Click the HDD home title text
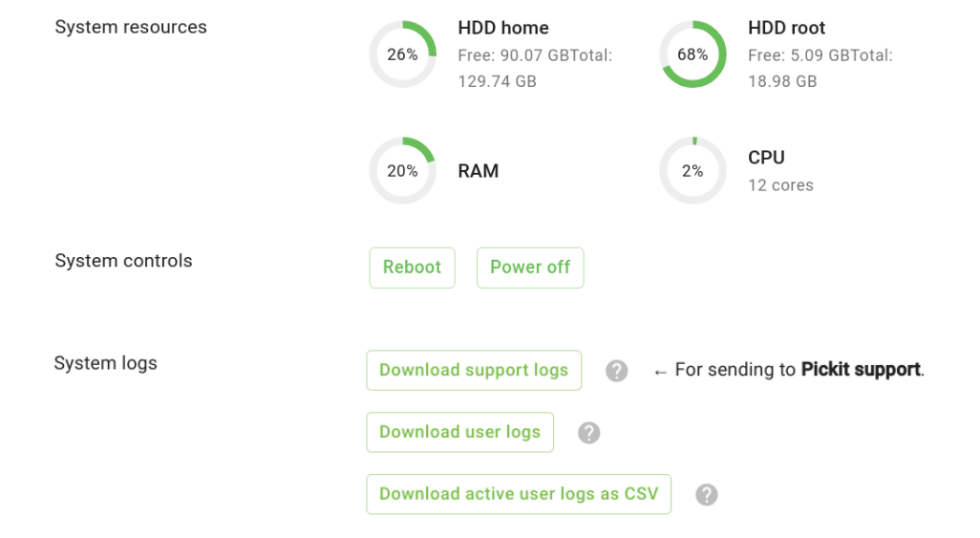980x538 pixels. [x=503, y=28]
